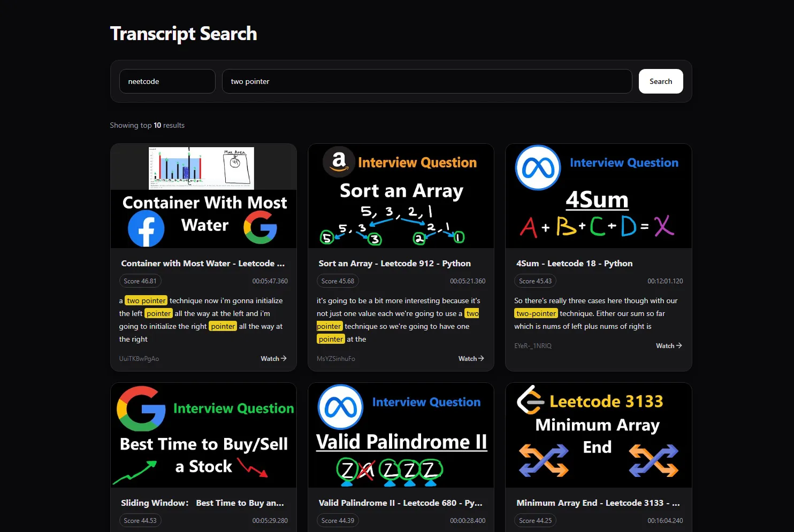Click the Google logo on the Buy/Sell Stock thumbnail
Image resolution: width=794 pixels, height=532 pixels.
pos(141,408)
